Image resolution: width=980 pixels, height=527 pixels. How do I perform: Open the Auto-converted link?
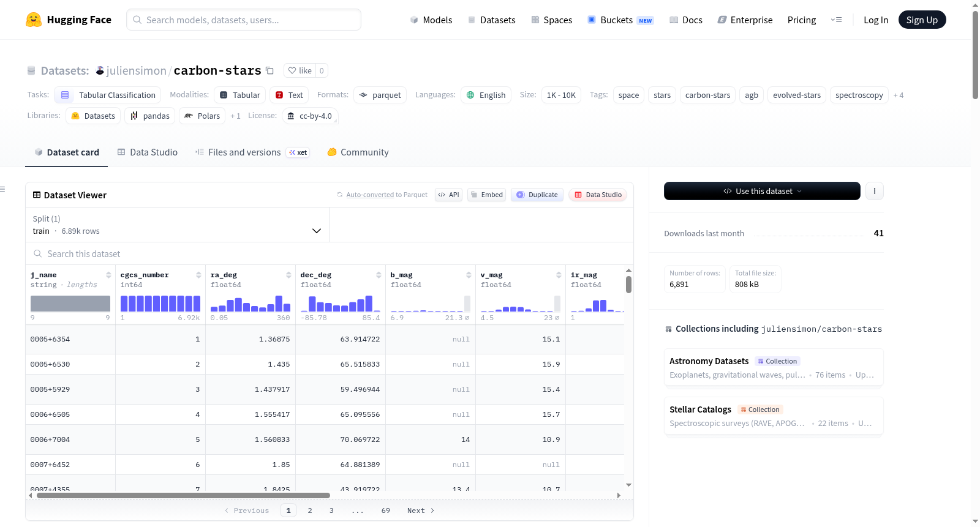(370, 195)
